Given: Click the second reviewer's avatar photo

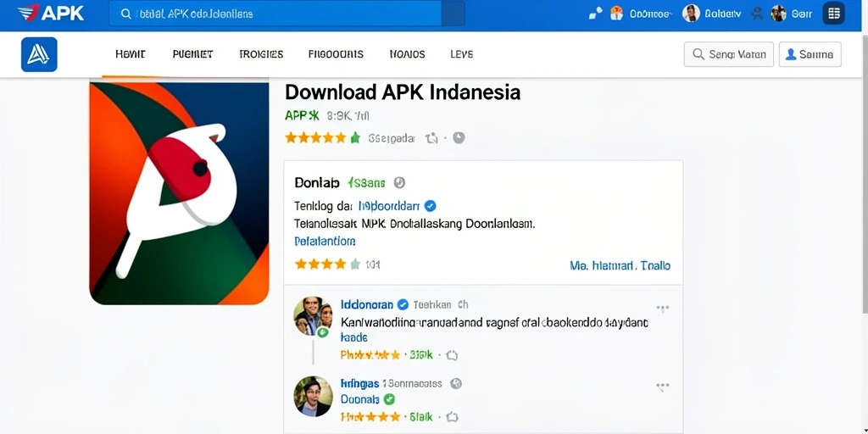Looking at the screenshot, I should click(313, 397).
